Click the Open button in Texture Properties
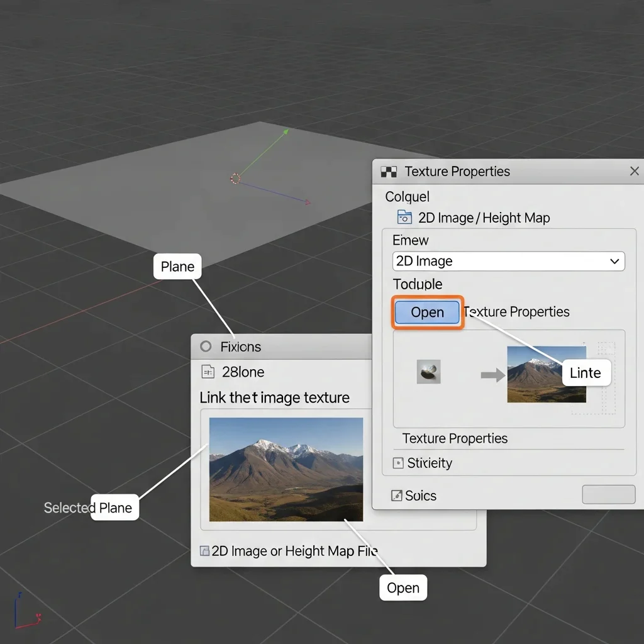 click(x=427, y=312)
